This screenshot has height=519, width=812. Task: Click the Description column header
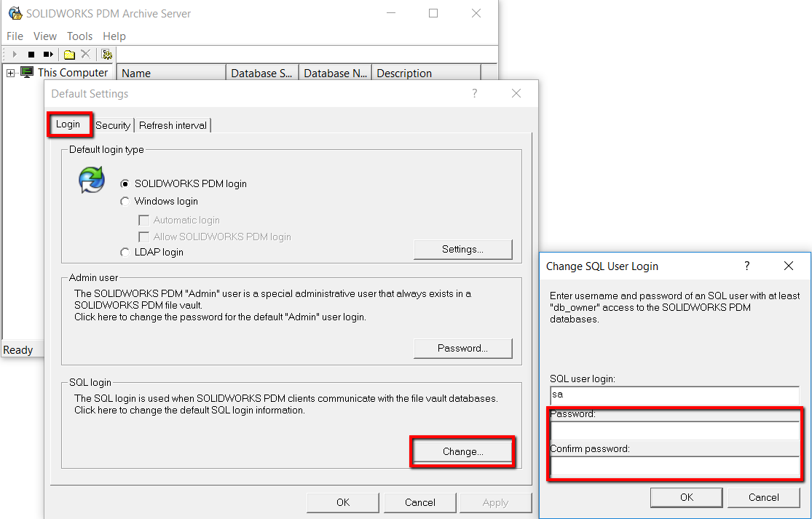(x=426, y=73)
